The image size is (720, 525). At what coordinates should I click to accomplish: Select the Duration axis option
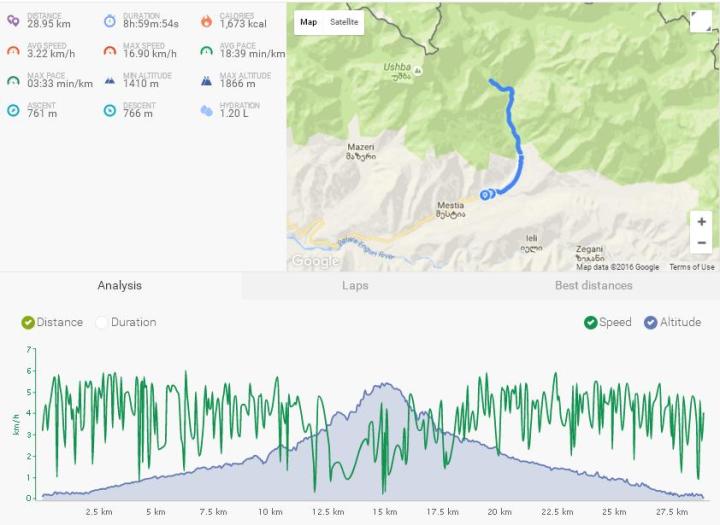tap(102, 323)
